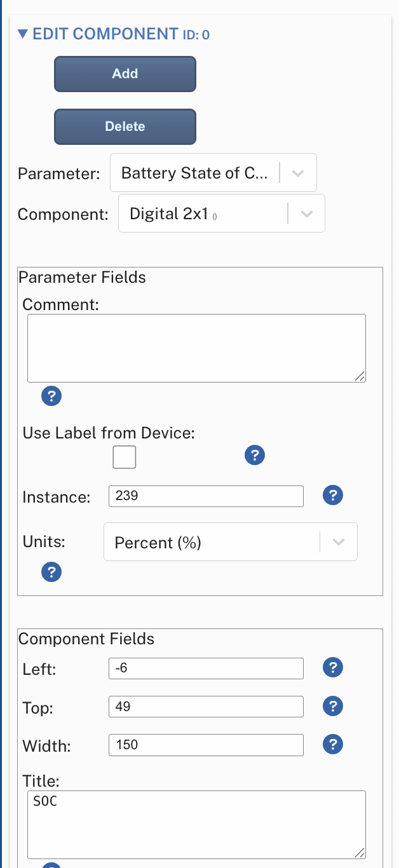Show help for the Width field

click(333, 744)
